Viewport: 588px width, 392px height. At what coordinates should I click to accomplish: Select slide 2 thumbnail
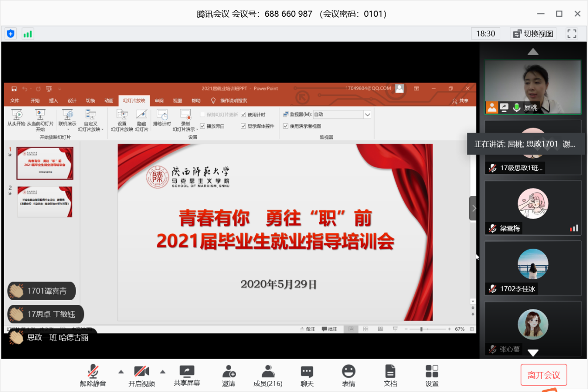click(x=45, y=201)
